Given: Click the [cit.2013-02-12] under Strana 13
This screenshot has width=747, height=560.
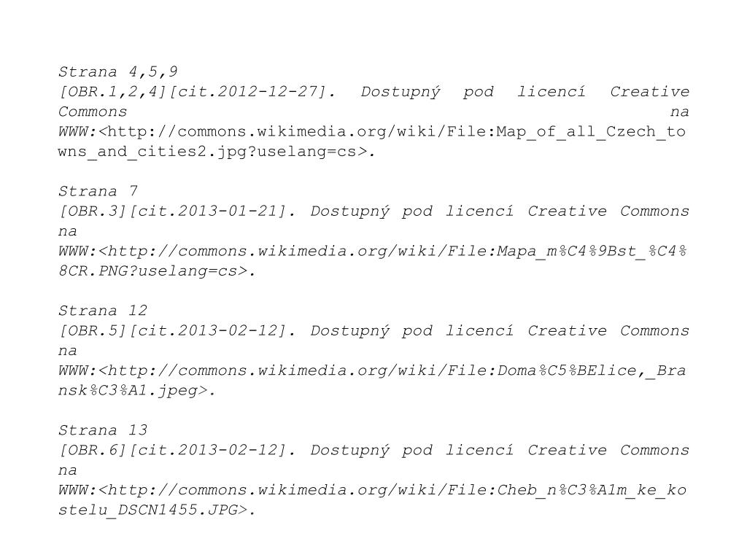Looking at the screenshot, I should pyautogui.click(x=208, y=451).
